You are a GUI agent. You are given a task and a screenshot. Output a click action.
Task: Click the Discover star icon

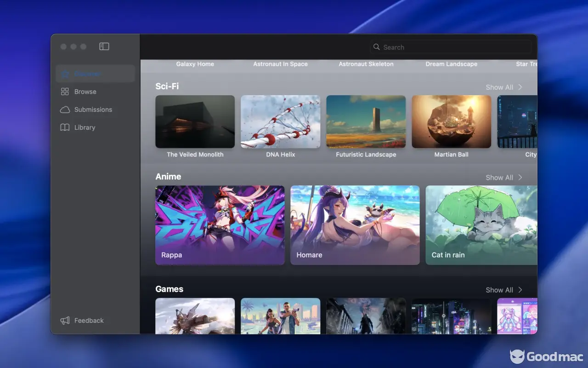(65, 74)
